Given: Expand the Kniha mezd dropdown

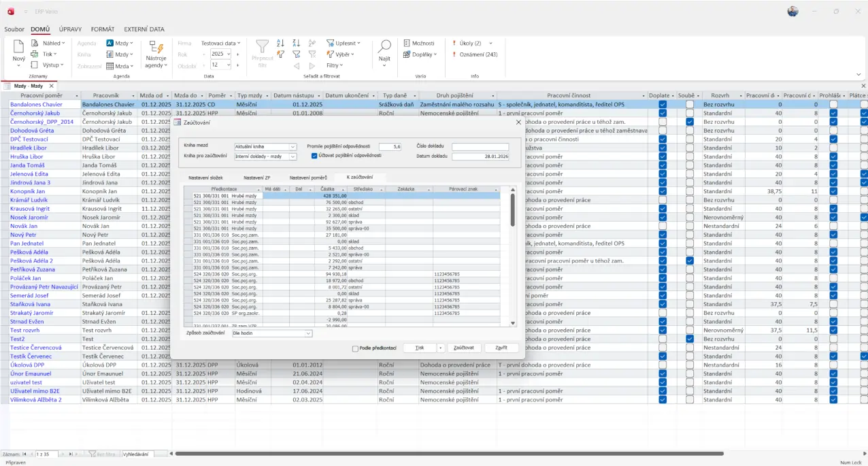Looking at the screenshot, I should pos(293,146).
